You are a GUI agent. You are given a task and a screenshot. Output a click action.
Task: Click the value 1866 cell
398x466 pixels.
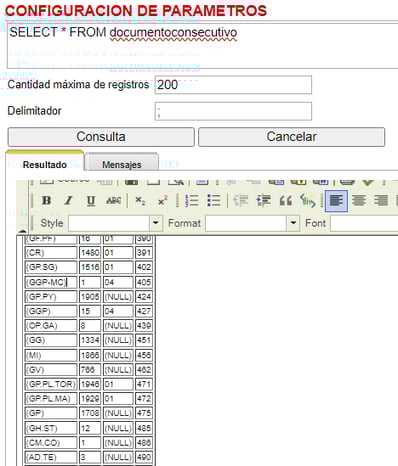tap(90, 355)
